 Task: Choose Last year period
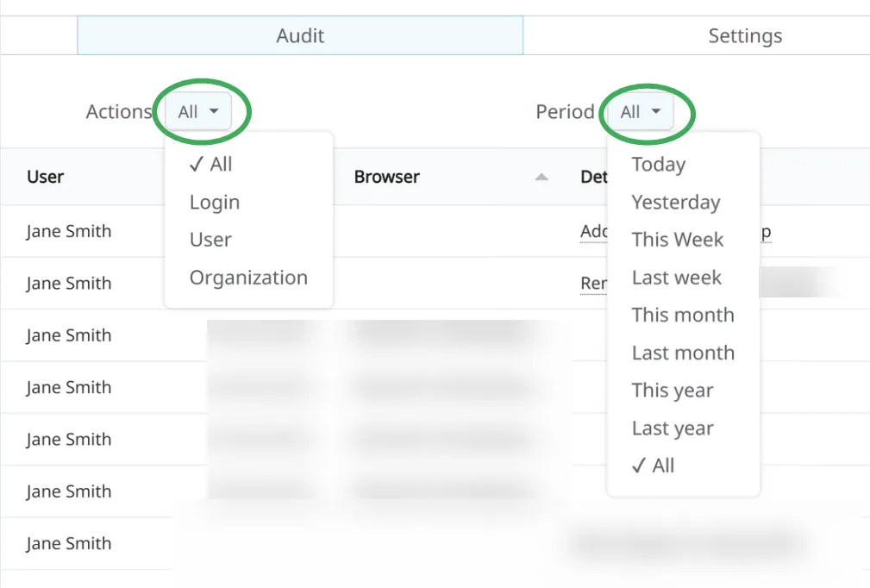672,428
